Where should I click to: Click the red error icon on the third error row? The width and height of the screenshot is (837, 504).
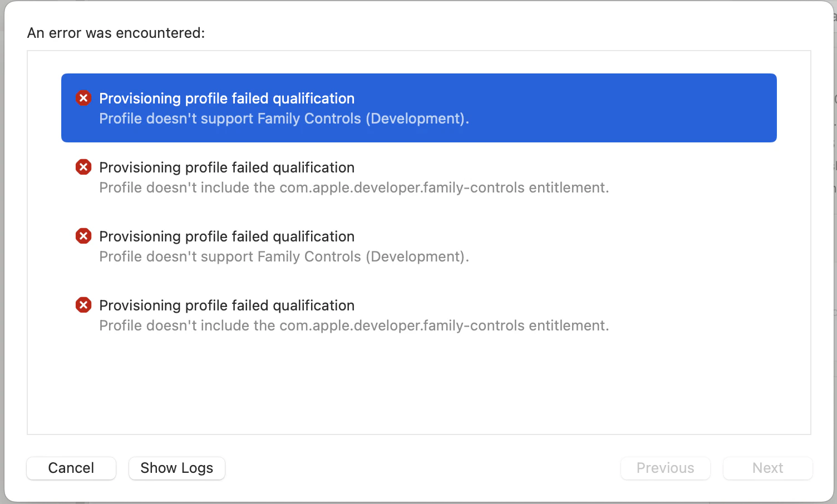coord(83,236)
